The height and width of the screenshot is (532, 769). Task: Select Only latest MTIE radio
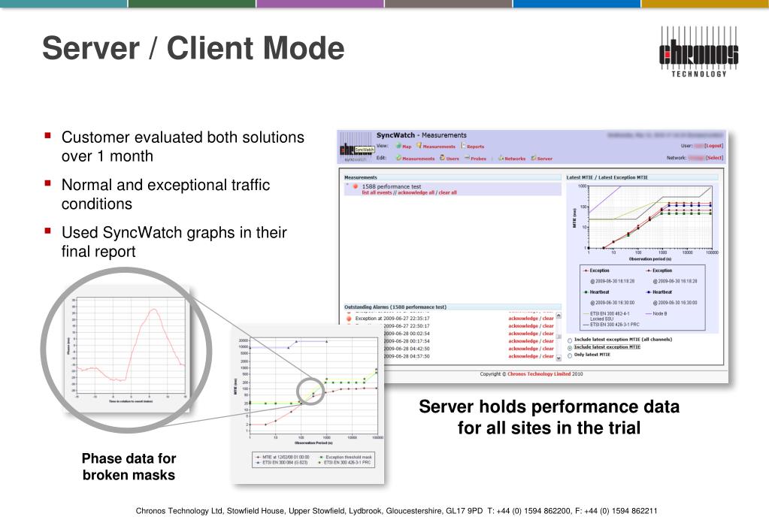569,355
